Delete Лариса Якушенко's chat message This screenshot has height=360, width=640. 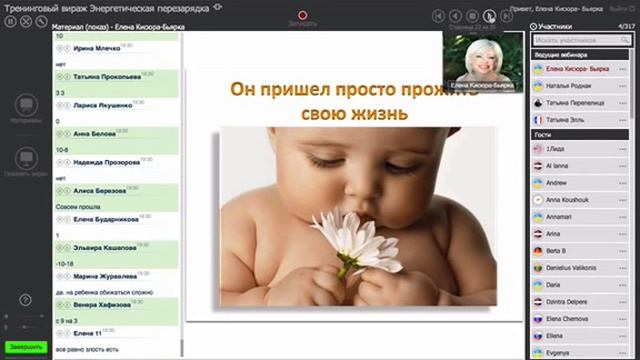60,105
